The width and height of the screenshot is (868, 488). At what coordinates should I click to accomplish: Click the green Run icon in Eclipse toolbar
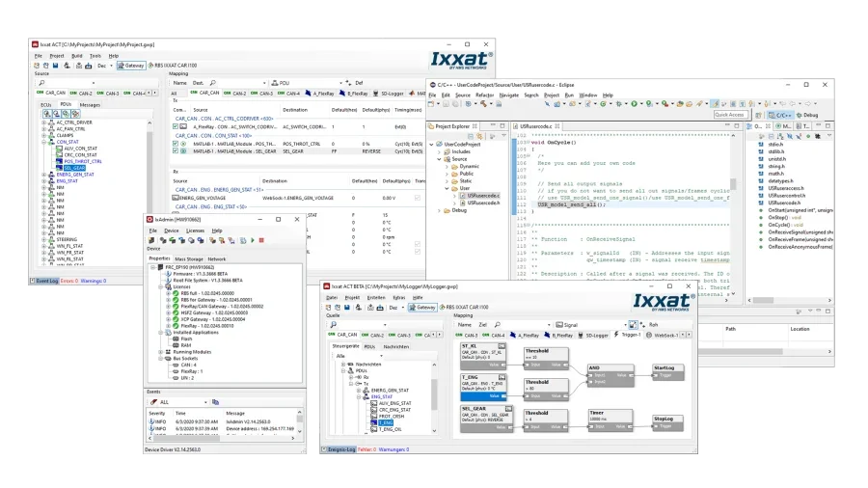[x=635, y=104]
